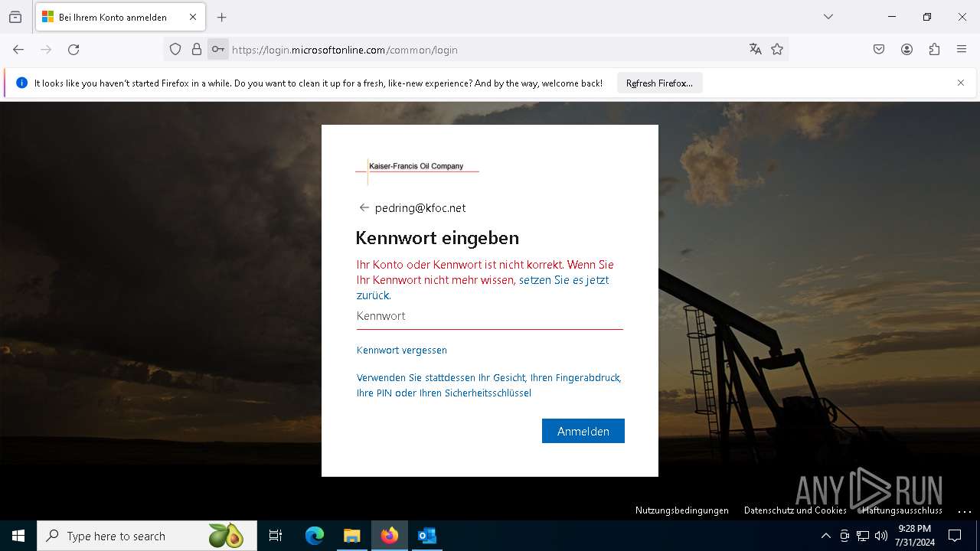This screenshot has width=980, height=551.
Task: Open saved logins key icon
Action: point(218,50)
